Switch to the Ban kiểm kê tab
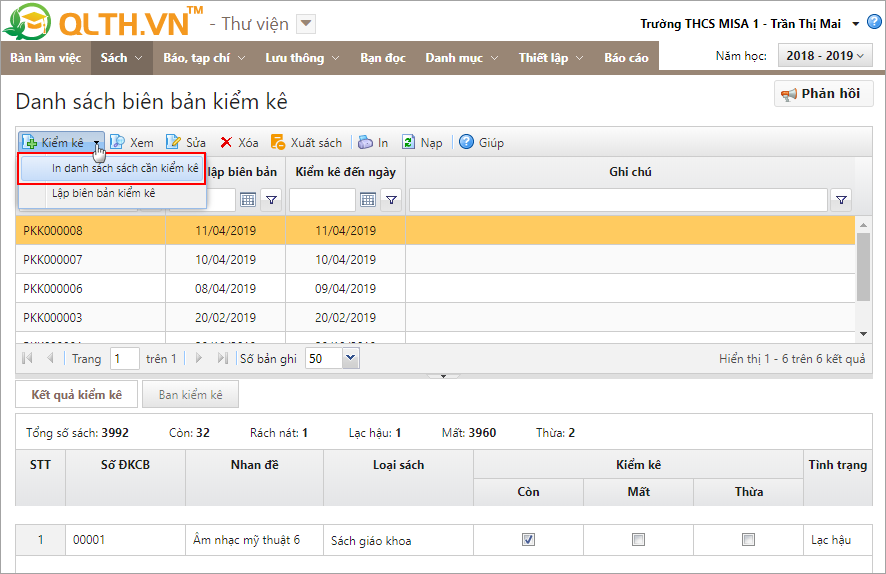Screen dimensions: 886x574 [190, 395]
